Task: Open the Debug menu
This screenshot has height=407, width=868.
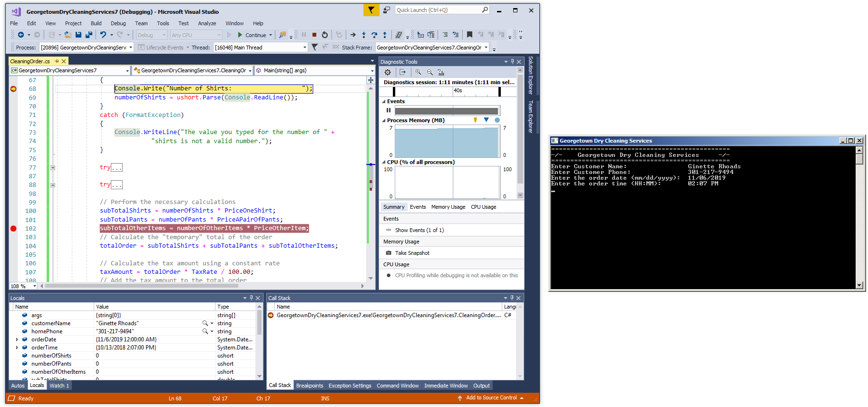Action: [x=118, y=23]
